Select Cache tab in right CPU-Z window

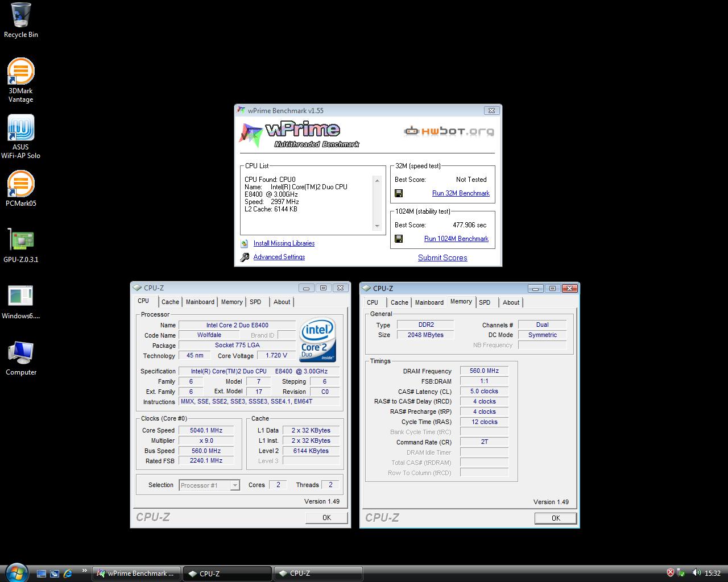(x=399, y=302)
